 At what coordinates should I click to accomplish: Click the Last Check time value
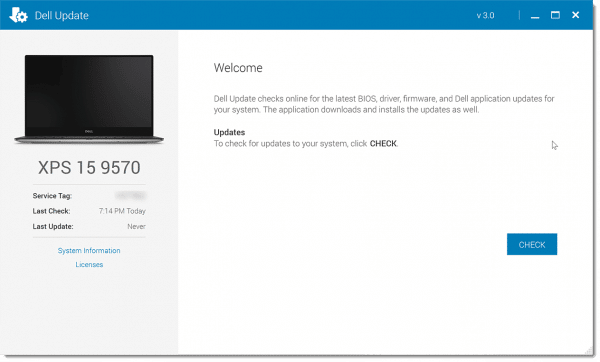point(122,211)
